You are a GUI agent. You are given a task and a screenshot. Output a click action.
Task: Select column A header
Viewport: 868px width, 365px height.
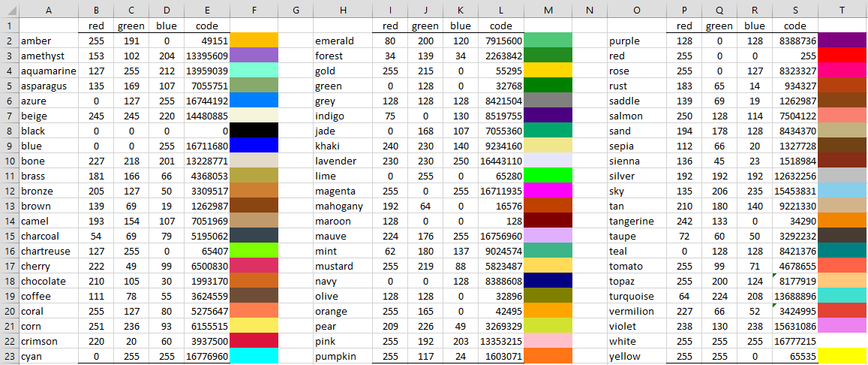pyautogui.click(x=49, y=10)
